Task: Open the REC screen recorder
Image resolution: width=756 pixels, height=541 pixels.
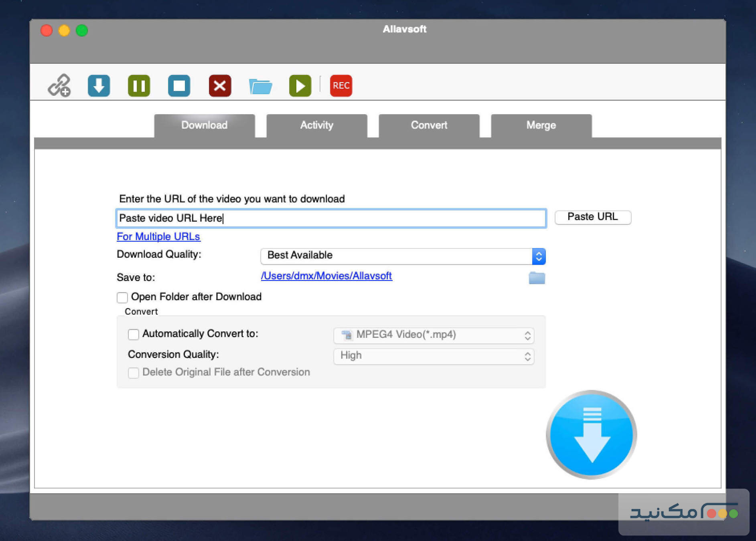Action: click(x=341, y=85)
